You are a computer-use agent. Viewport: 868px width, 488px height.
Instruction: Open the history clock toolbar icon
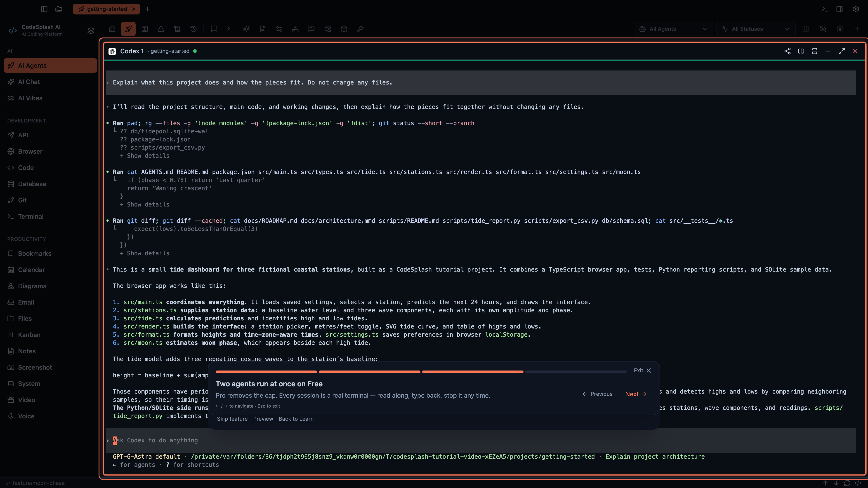pos(193,29)
